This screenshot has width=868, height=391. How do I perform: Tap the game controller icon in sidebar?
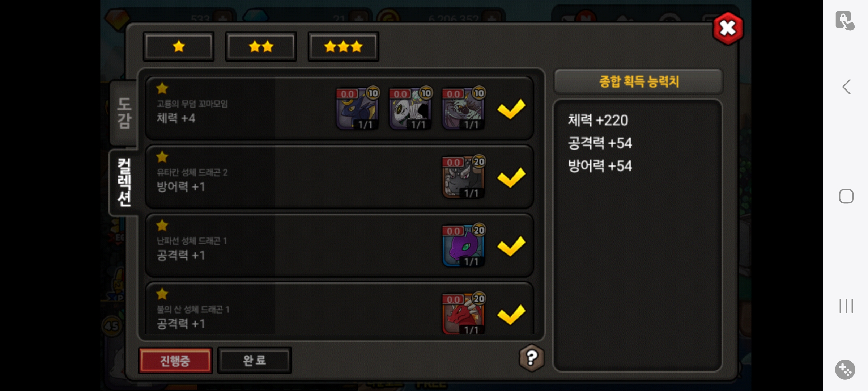coord(845,370)
